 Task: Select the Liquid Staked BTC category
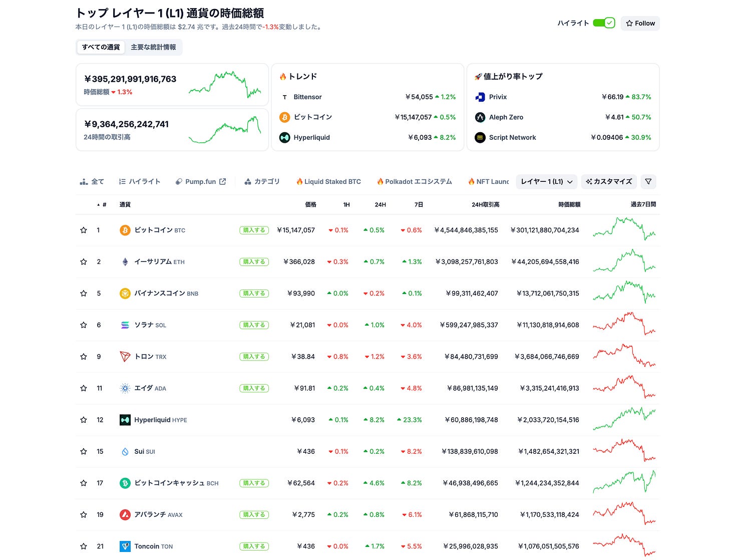click(x=328, y=181)
